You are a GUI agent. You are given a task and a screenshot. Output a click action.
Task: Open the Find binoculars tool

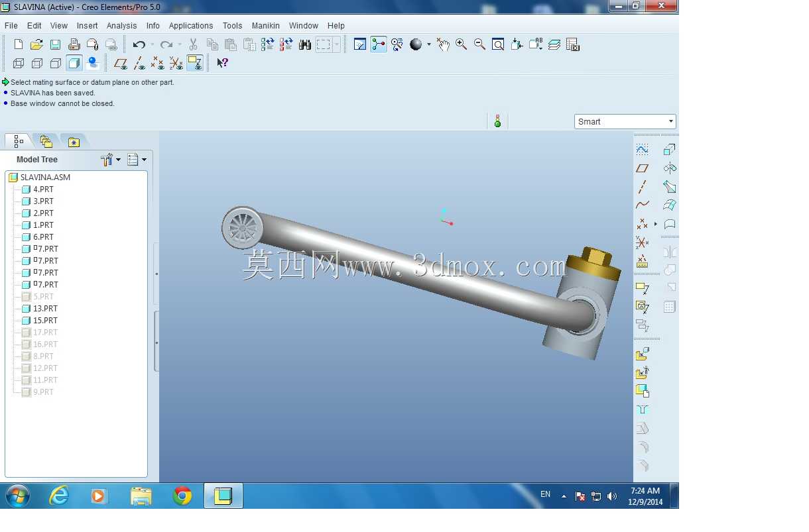[305, 44]
